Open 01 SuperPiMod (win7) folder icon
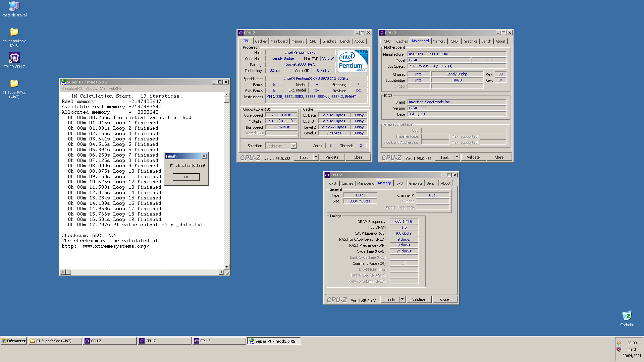Viewport: 644px width, 362px height. click(x=14, y=89)
